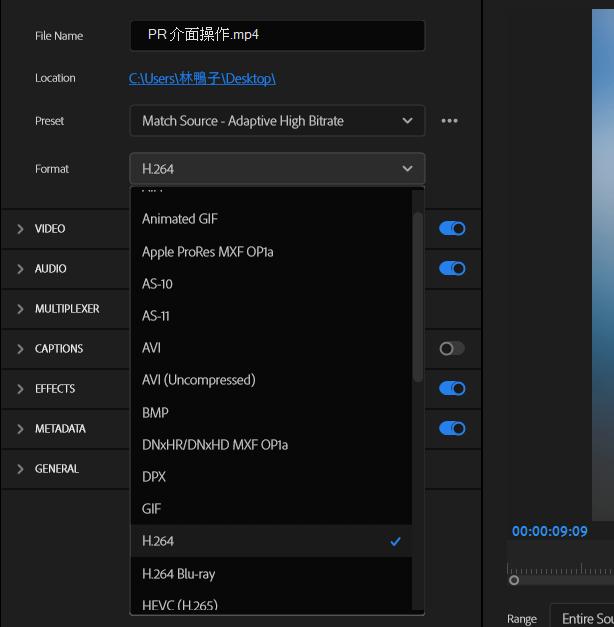Click the format list scrollbar
614x627 pixels.
click(x=418, y=298)
